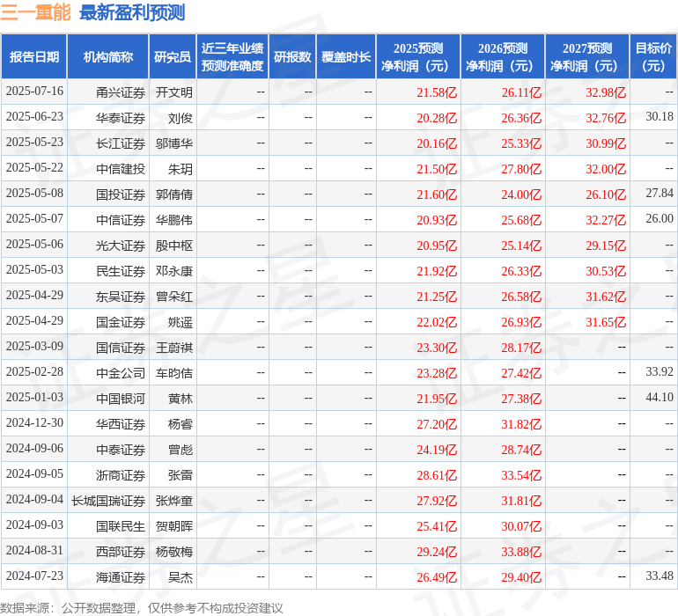The height and width of the screenshot is (616, 678).
Task: Click the 30.99亿 profit forecast value
Action: coord(606,143)
